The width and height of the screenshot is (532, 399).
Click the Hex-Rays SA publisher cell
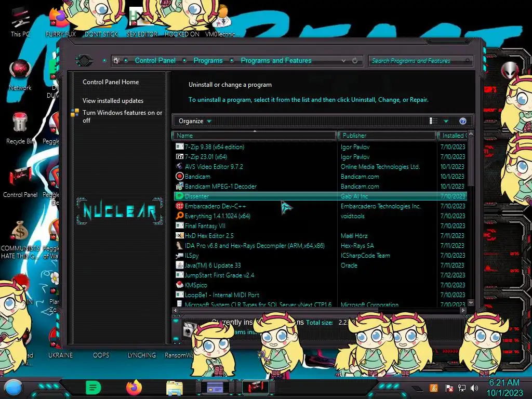[x=357, y=245]
